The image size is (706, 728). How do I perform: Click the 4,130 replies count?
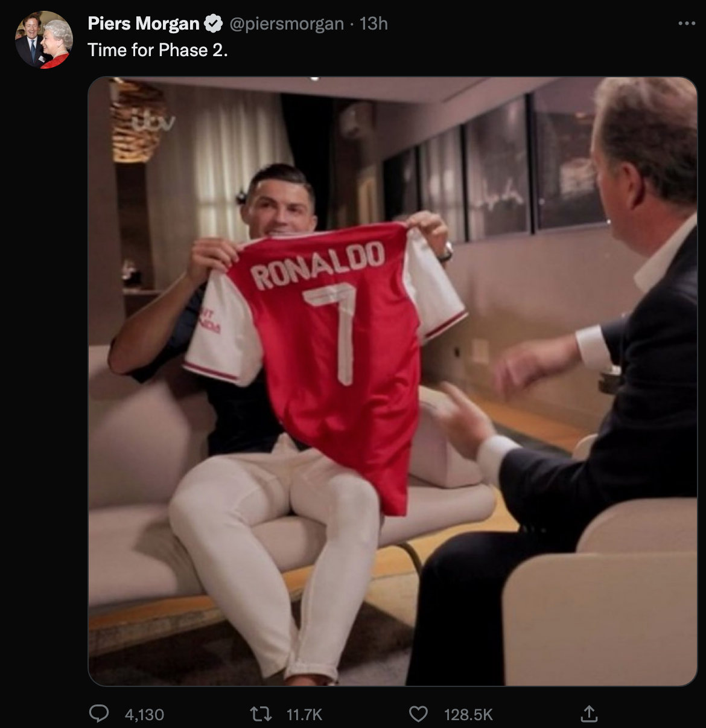(144, 715)
